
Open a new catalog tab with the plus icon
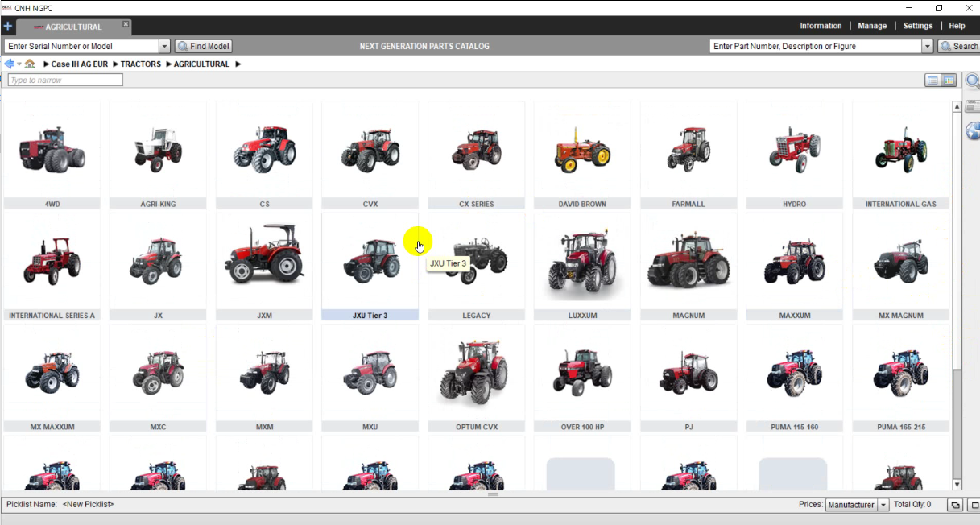[x=8, y=27]
